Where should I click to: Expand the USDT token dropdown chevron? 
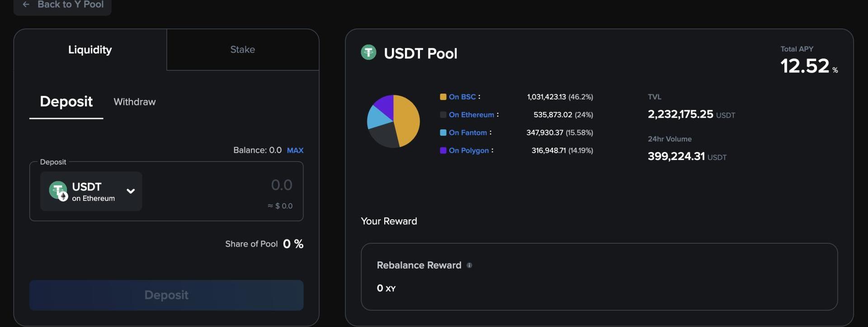click(131, 191)
